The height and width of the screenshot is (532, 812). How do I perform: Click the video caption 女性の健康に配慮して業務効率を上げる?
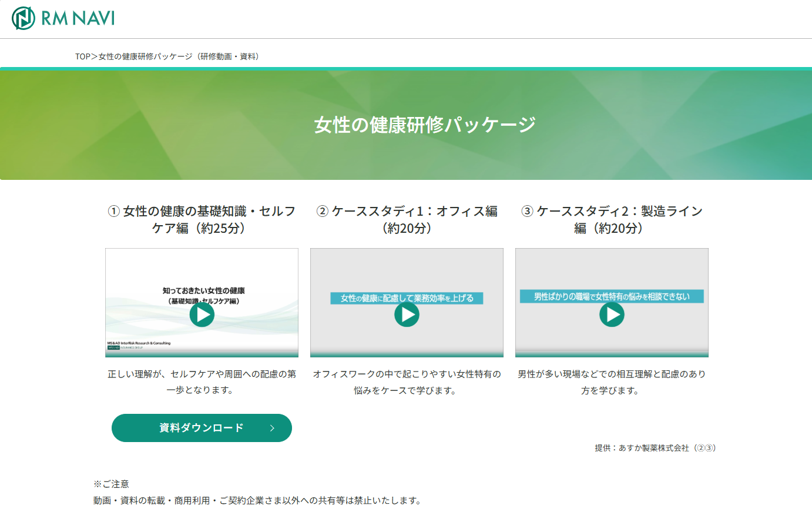(x=407, y=298)
